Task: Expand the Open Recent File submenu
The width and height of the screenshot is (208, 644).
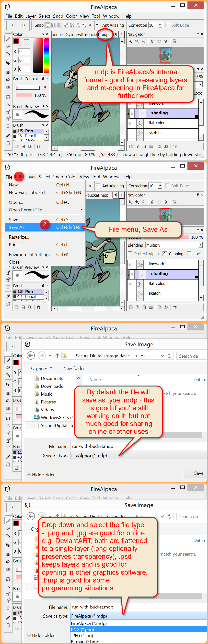Action: (45, 210)
